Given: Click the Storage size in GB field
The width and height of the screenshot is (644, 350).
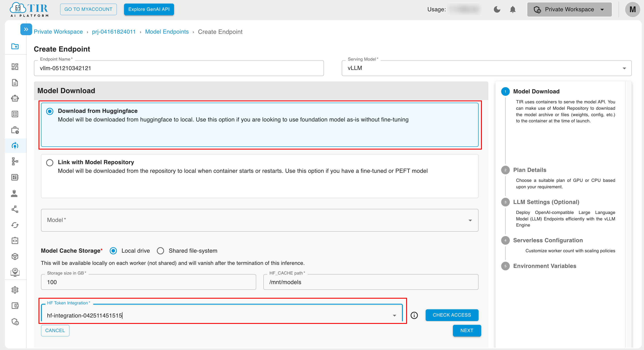Looking at the screenshot, I should (x=149, y=282).
